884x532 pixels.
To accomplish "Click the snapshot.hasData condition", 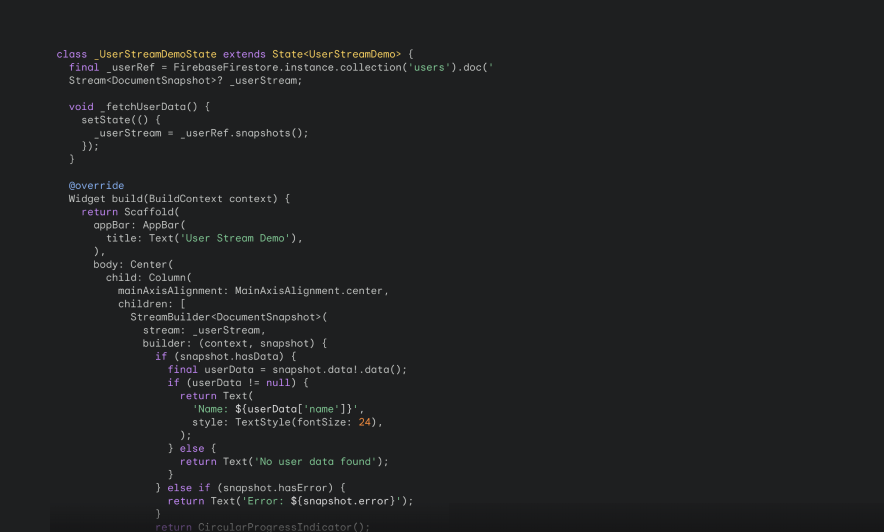I will (x=229, y=356).
